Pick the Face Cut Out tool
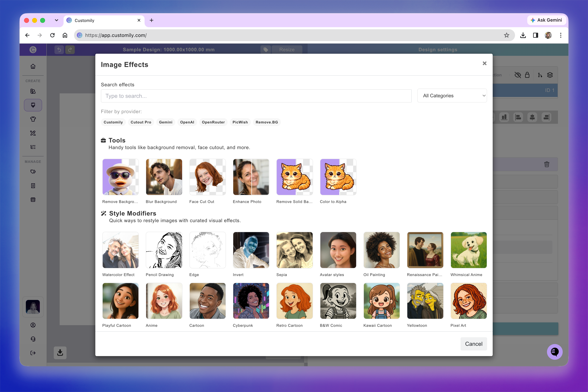This screenshot has width=588, height=392. pos(208,177)
